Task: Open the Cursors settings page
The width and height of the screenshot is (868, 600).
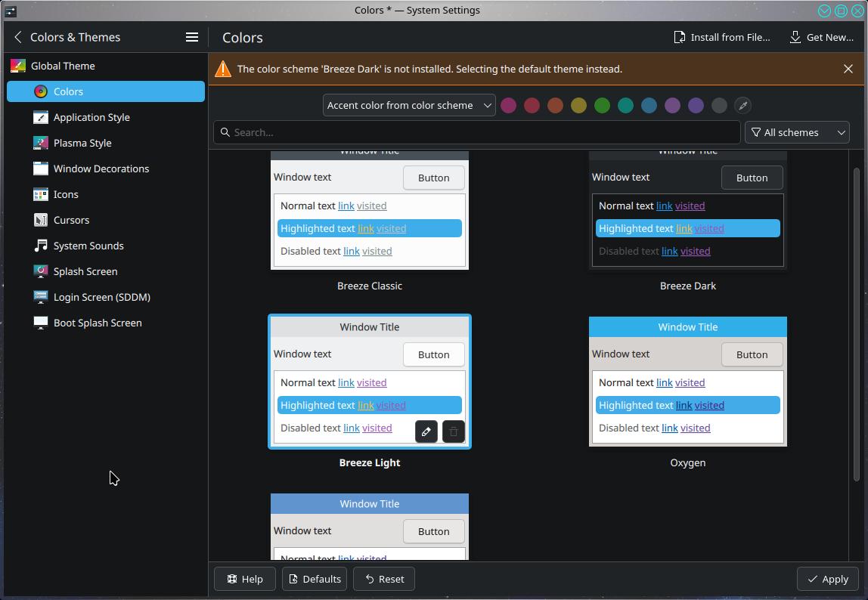Action: pos(71,220)
